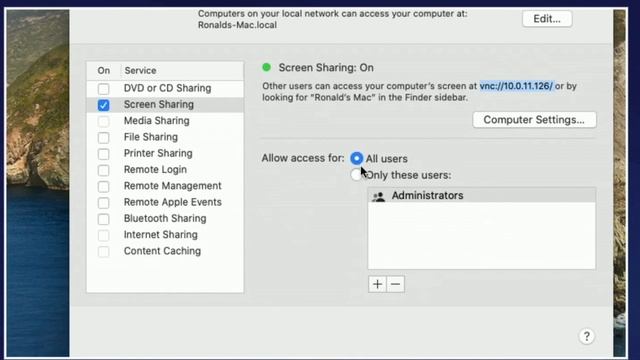This screenshot has width=640, height=360.
Task: Click the Administrators group icon
Action: tap(378, 196)
